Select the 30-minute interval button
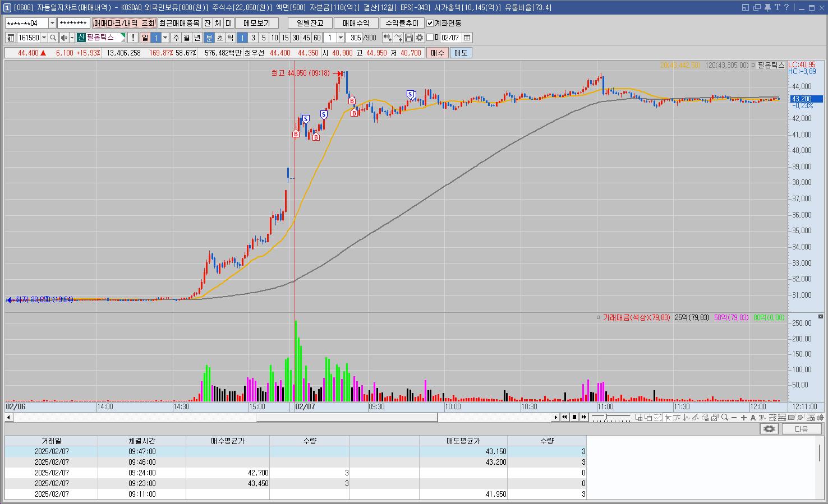The image size is (828, 504). [296, 38]
